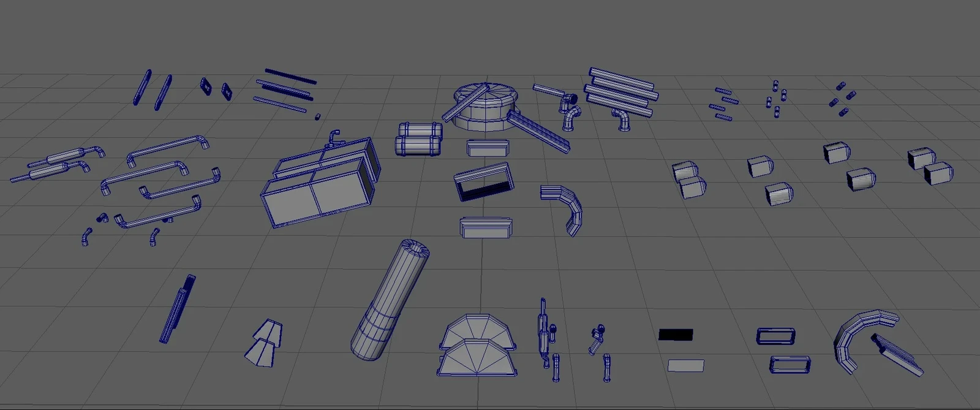This screenshot has width=980, height=410.
Task: Select the large curved arc segment
Action: [860, 338]
